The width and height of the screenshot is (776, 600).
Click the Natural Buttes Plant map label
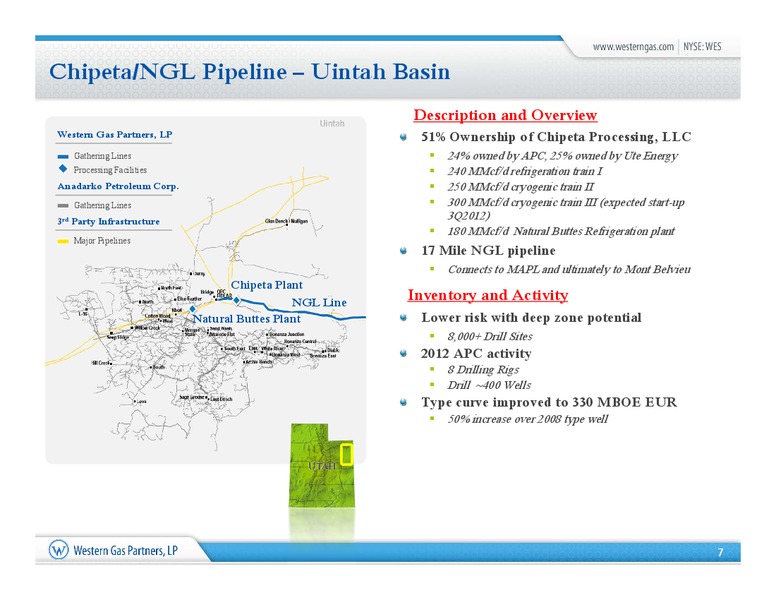(246, 319)
